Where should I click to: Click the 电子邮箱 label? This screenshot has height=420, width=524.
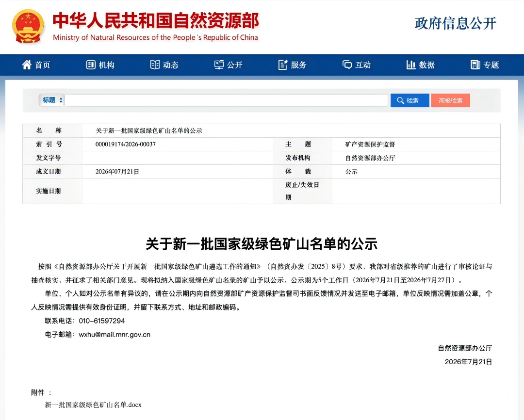[59, 335]
